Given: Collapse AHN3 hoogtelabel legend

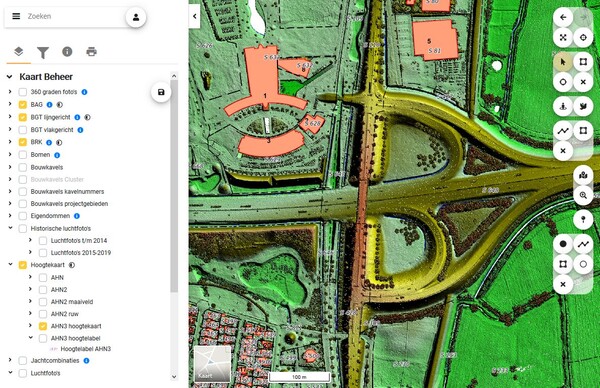Looking at the screenshot, I should tap(30, 338).
